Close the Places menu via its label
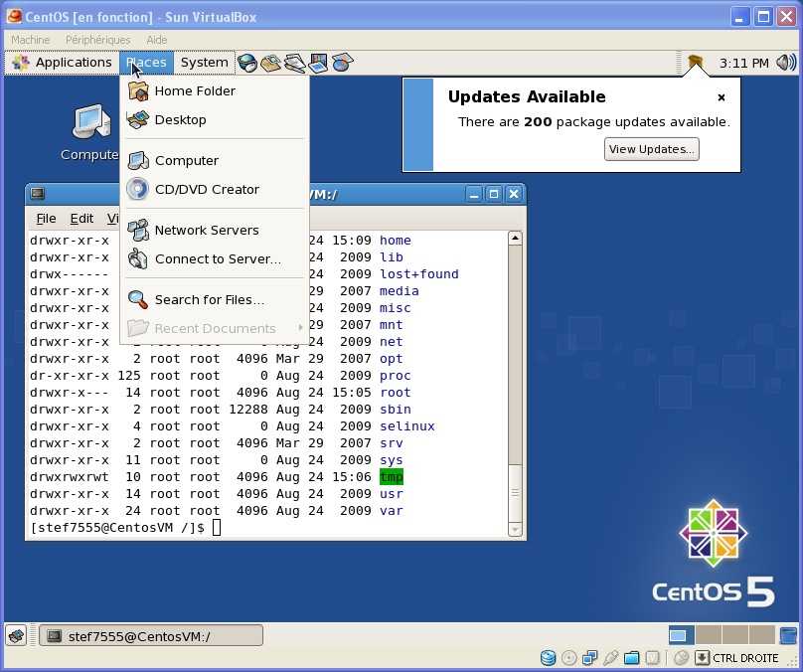803x672 pixels. (146, 63)
